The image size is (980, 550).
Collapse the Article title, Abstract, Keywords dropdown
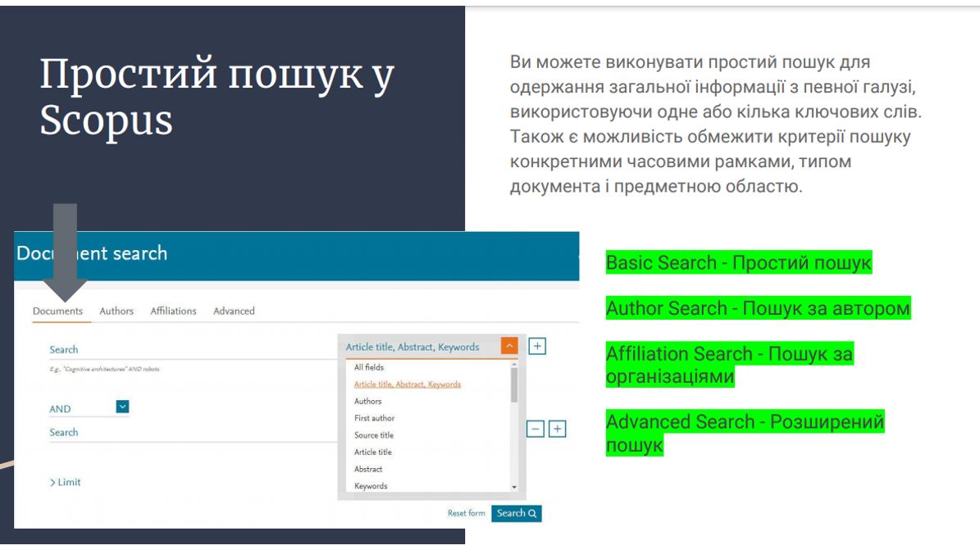point(509,346)
